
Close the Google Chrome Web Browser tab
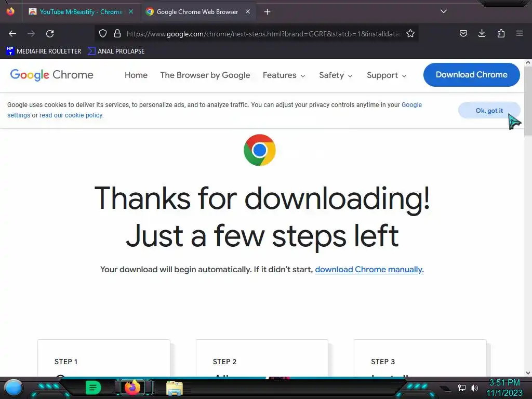[x=248, y=11]
